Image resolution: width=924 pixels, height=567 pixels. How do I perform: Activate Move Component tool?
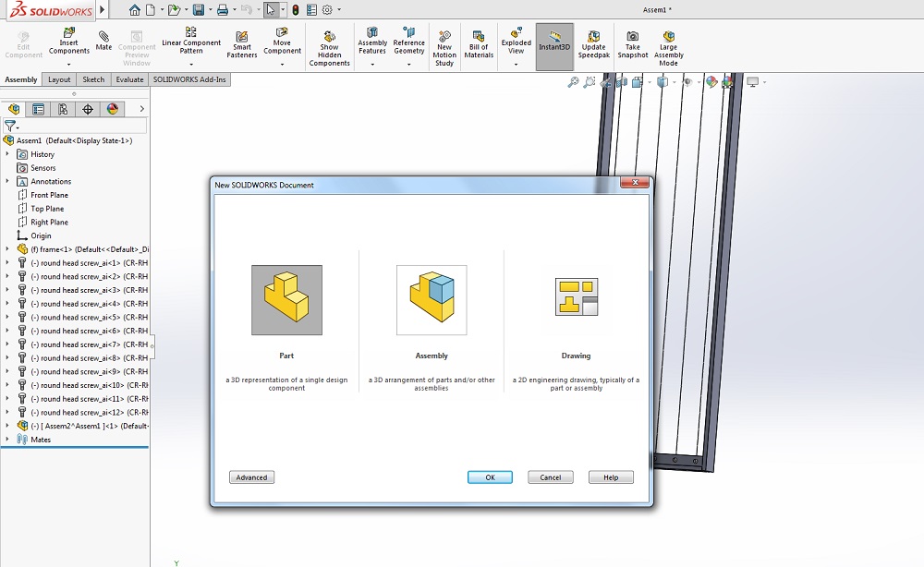pos(282,41)
